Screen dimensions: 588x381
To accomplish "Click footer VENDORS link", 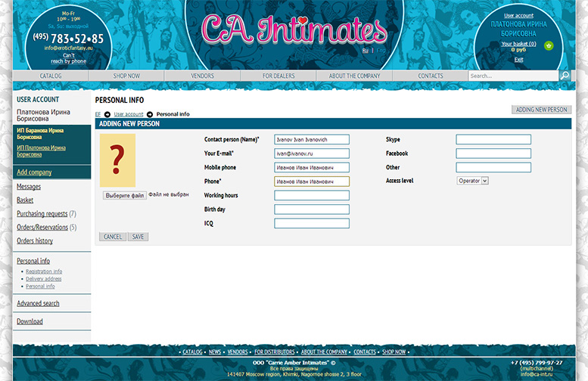I will point(238,352).
